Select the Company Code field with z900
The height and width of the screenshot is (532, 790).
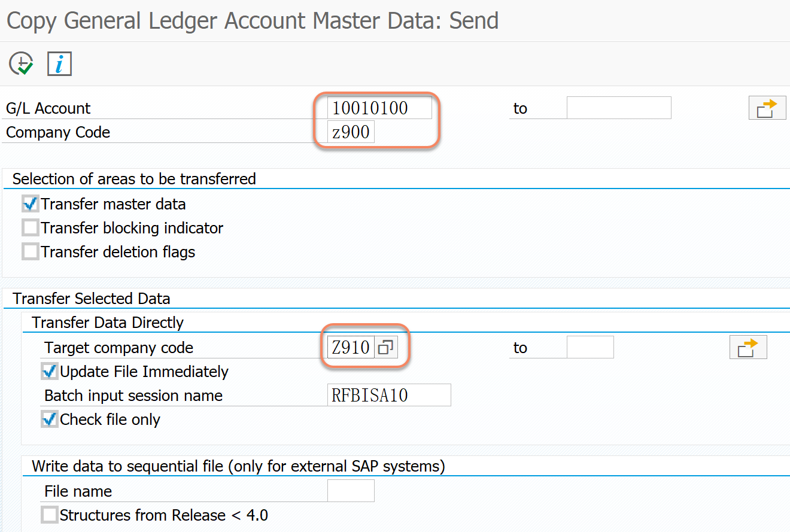pyautogui.click(x=350, y=132)
